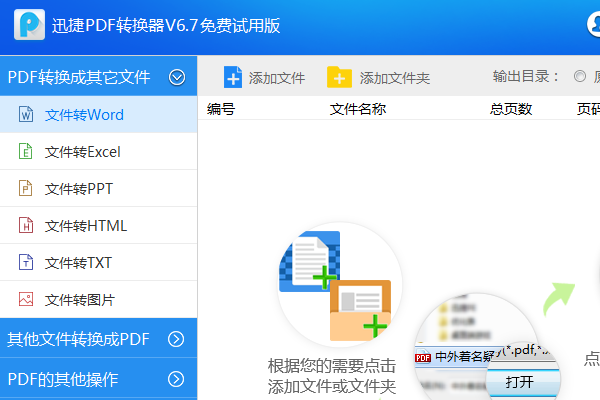Screen dimensions: 600x400
Task: Select the 文件转Word option
Action: pyautogui.click(x=98, y=114)
